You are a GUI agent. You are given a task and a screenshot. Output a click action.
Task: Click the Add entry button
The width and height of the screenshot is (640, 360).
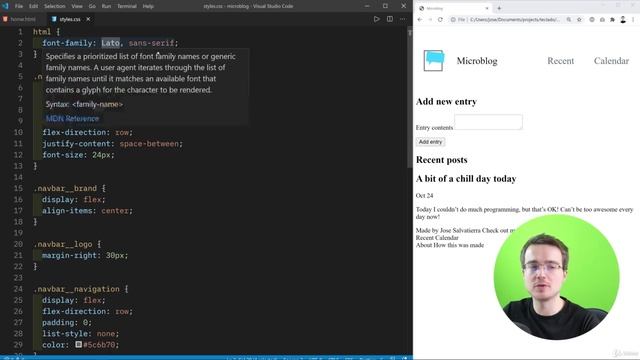(x=430, y=142)
